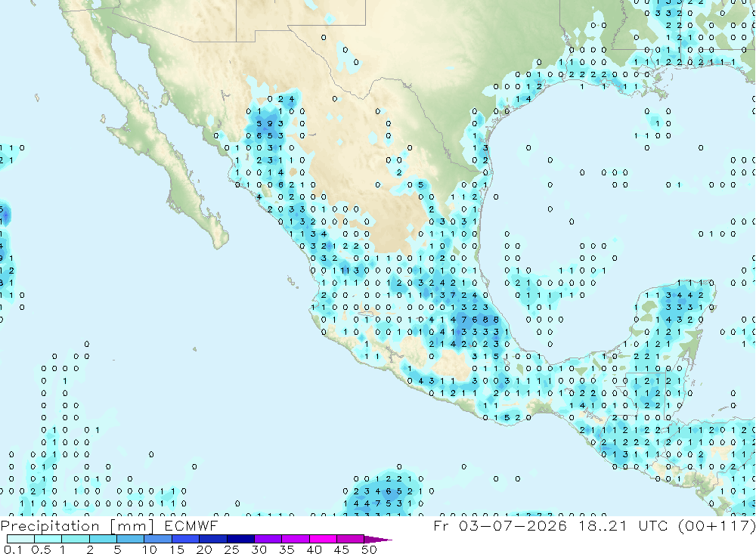Click the lightest 0.1–0.5 mm legend swatch
This screenshot has width=756, height=554.
click(20, 539)
